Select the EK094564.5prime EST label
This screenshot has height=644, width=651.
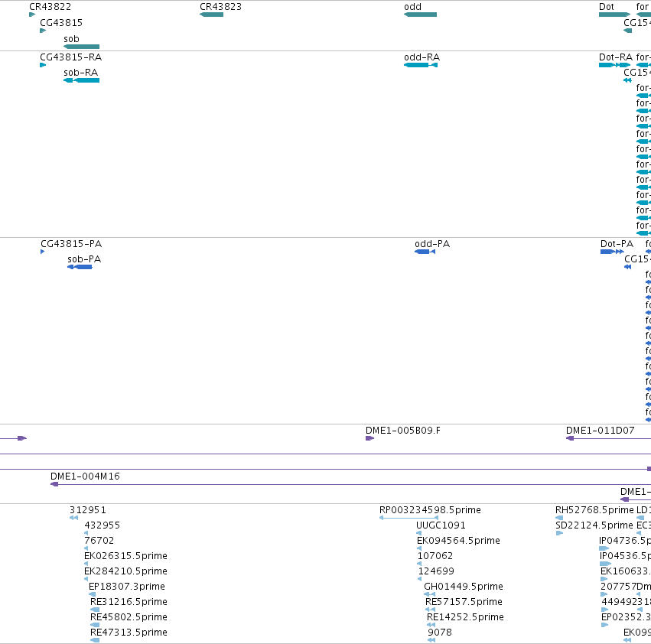pos(458,541)
